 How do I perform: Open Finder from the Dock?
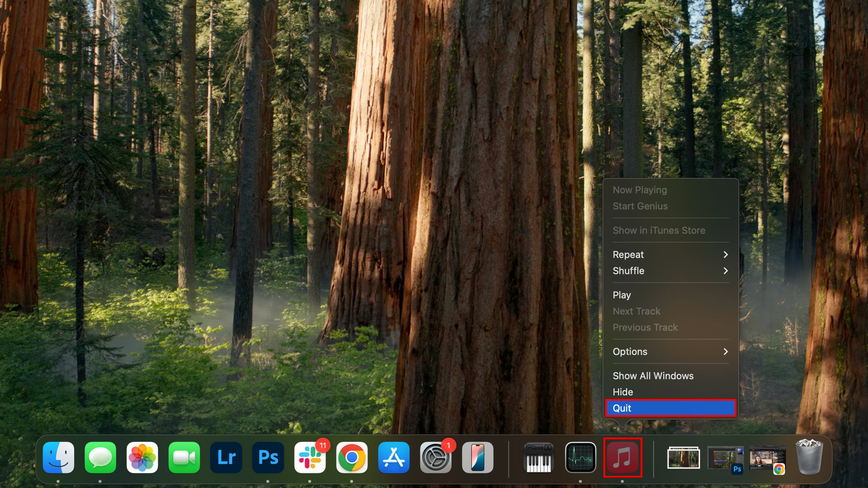58,457
